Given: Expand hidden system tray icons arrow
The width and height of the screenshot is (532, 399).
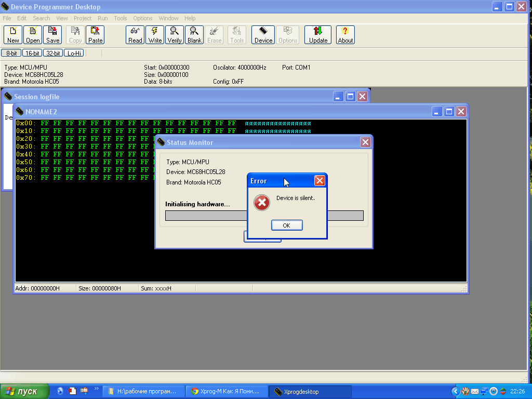Looking at the screenshot, I should [x=455, y=392].
